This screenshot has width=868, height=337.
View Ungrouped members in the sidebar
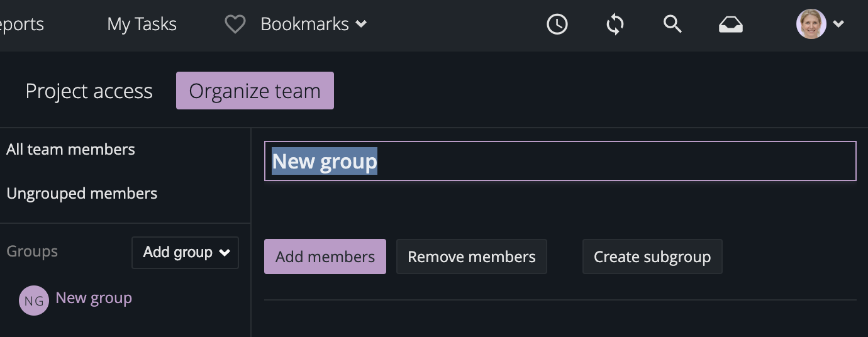[82, 194]
